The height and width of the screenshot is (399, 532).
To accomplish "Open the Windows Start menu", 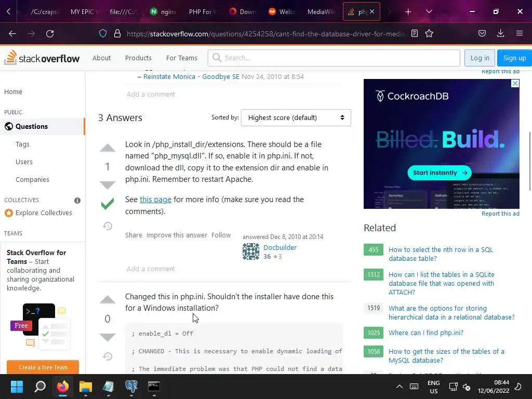I will point(17,387).
